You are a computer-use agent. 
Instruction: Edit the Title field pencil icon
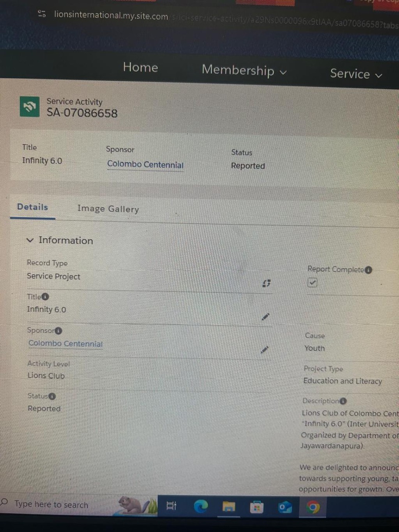[265, 316]
